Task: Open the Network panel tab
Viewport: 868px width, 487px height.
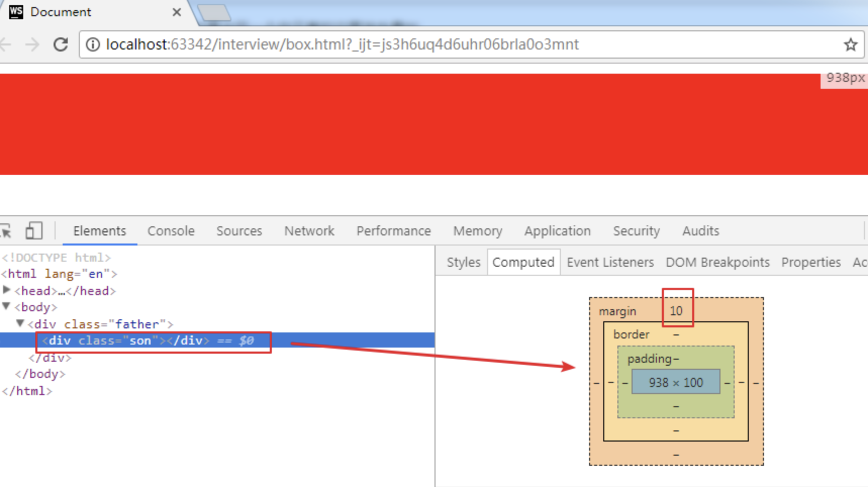Action: pyautogui.click(x=309, y=231)
